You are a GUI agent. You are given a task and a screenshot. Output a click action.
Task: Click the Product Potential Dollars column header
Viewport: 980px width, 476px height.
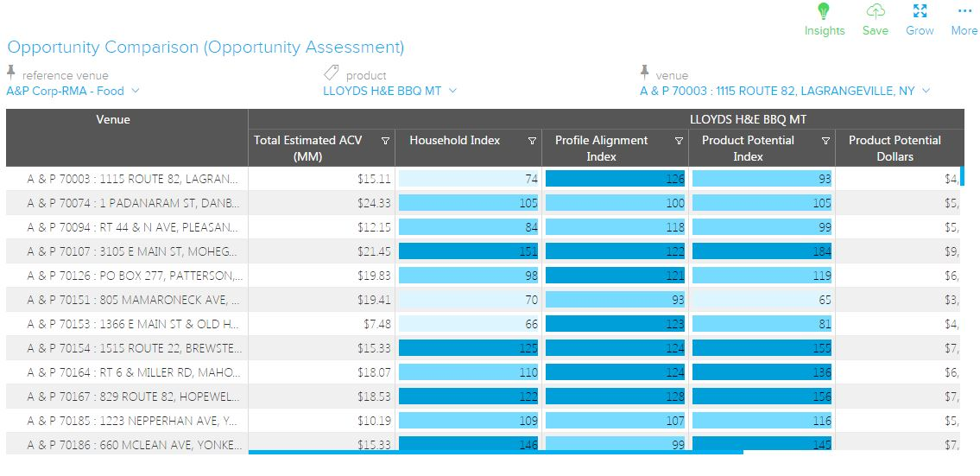pos(895,149)
